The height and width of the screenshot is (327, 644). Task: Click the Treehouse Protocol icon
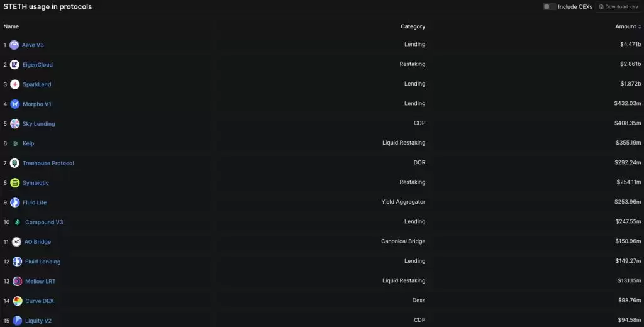click(x=15, y=163)
